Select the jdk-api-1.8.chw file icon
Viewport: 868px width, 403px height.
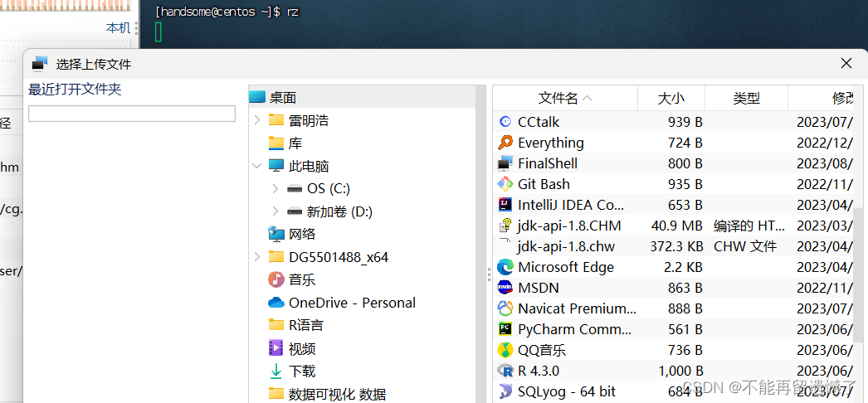(x=505, y=245)
